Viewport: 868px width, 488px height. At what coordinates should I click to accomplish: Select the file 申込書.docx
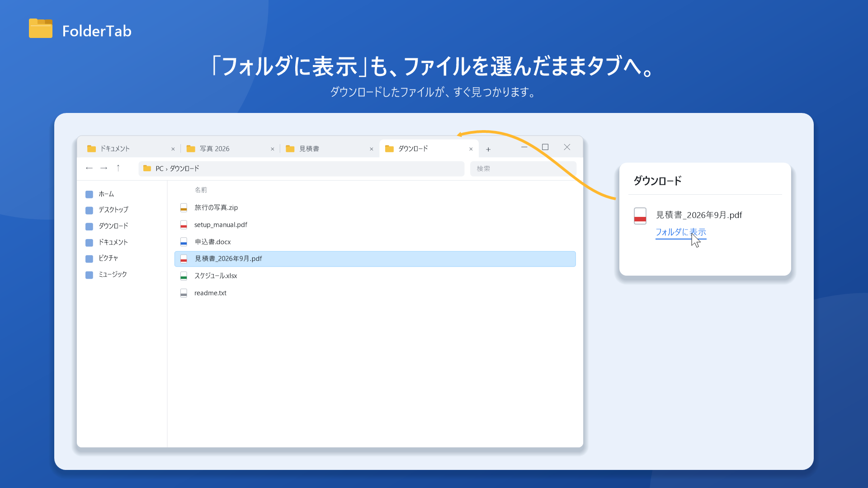(375, 242)
